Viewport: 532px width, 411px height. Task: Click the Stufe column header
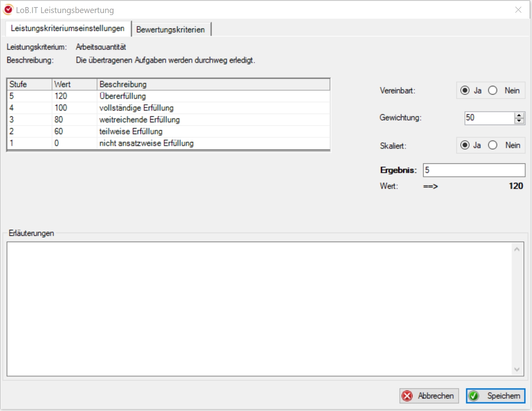pyautogui.click(x=30, y=84)
